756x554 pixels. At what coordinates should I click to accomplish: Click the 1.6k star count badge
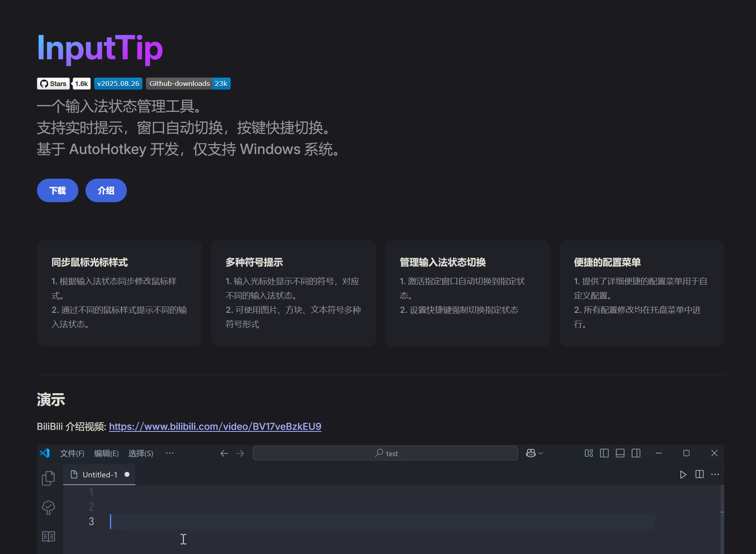coord(82,84)
